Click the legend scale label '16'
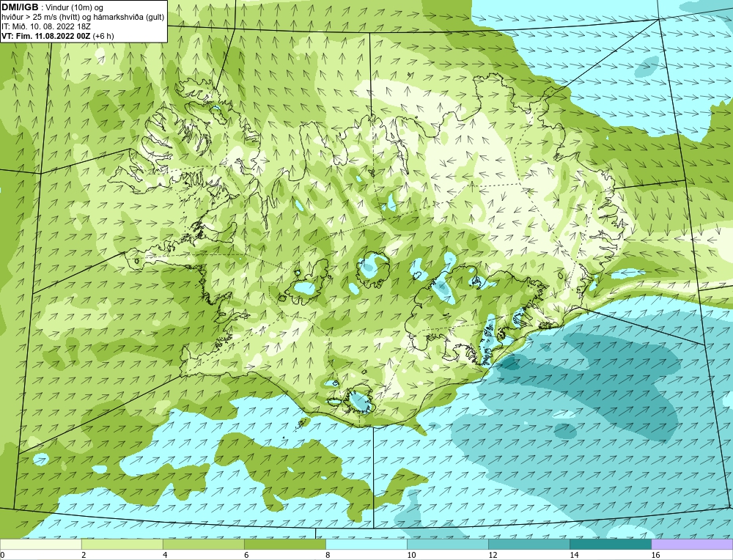Image resolution: width=733 pixels, height=560 pixels. [x=655, y=556]
